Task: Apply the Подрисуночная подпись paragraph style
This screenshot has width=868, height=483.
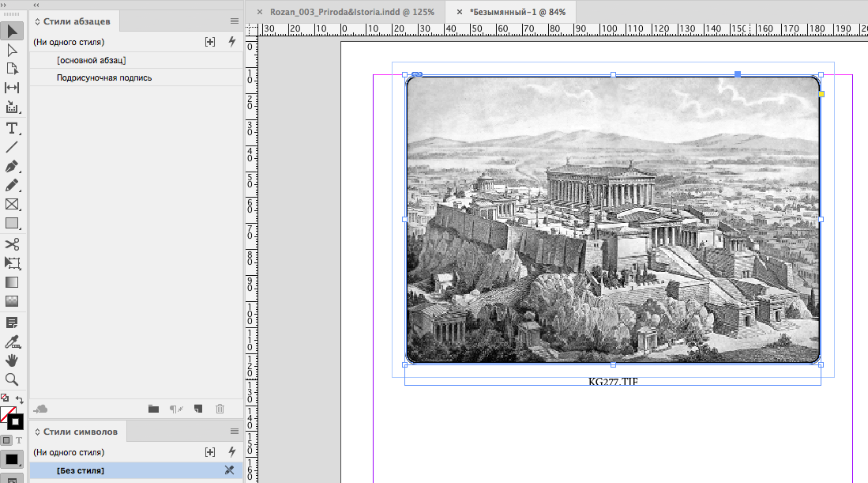Action: pyautogui.click(x=104, y=77)
